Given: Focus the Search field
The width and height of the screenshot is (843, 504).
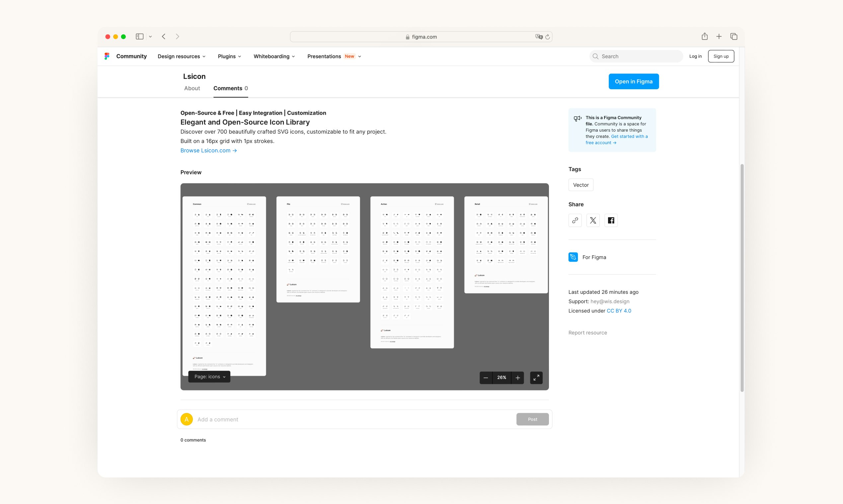Looking at the screenshot, I should pyautogui.click(x=636, y=56).
